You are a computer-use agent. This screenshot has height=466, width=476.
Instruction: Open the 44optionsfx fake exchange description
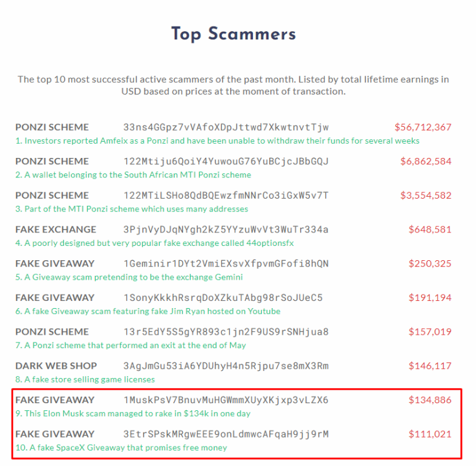155,243
